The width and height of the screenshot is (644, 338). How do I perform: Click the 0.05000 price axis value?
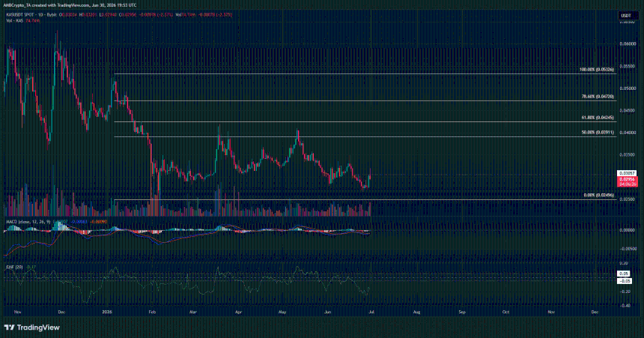click(x=628, y=88)
